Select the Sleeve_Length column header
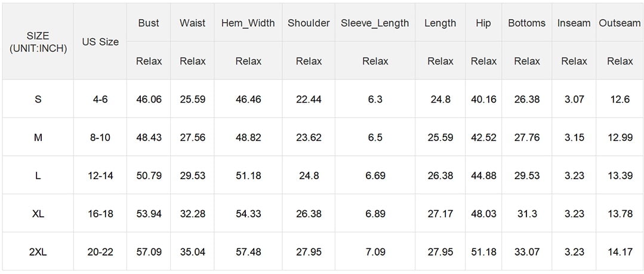The width and height of the screenshot is (644, 274). [375, 23]
